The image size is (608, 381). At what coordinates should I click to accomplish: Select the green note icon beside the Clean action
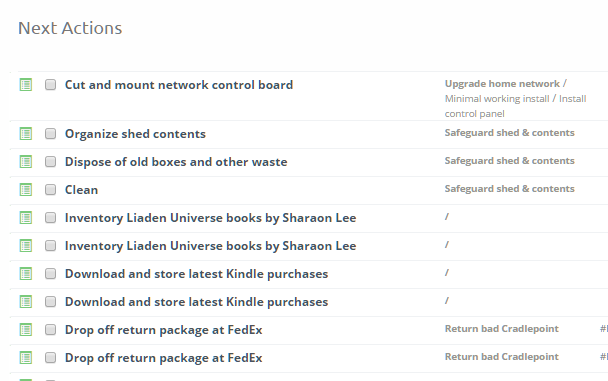[x=26, y=190]
